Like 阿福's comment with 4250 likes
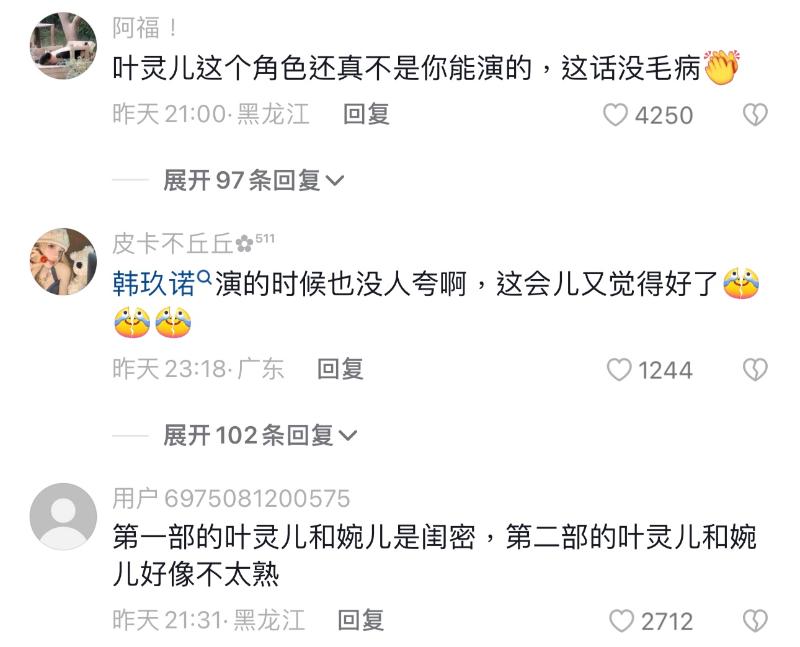The width and height of the screenshot is (800, 647). click(x=615, y=115)
